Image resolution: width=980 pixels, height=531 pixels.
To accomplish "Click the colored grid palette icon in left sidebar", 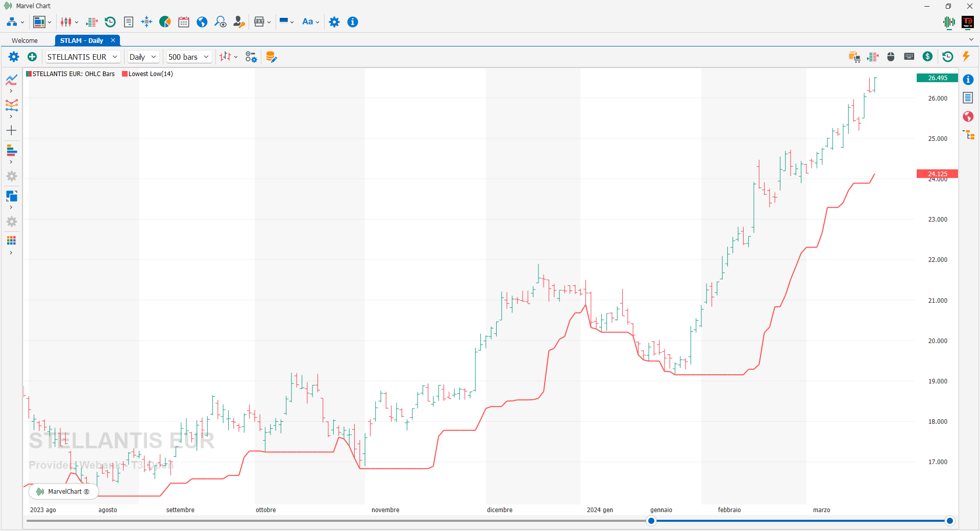I will (11, 240).
